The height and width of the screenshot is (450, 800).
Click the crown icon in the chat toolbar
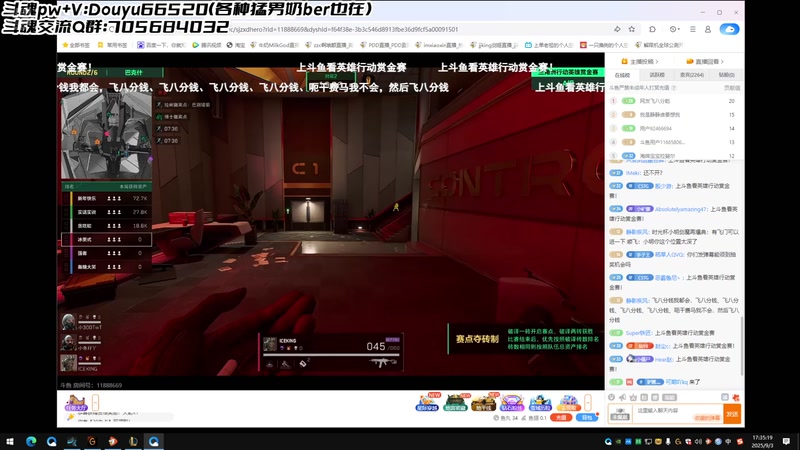click(633, 397)
